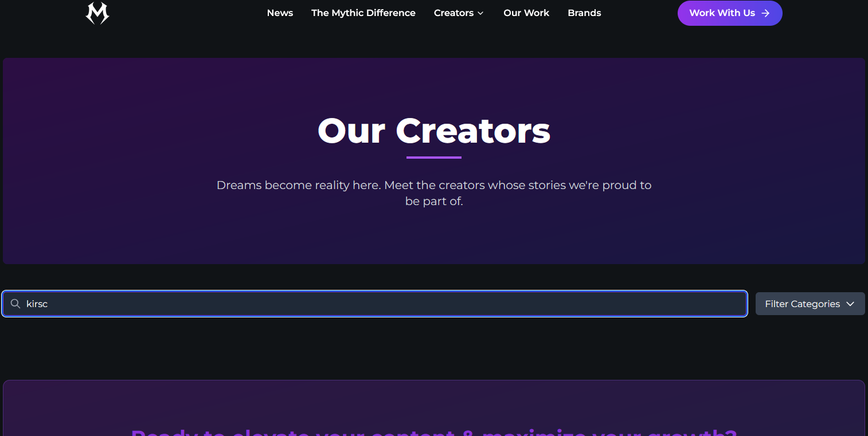This screenshot has height=436, width=868.
Task: Click the purple underline below the heading
Action: tap(434, 158)
